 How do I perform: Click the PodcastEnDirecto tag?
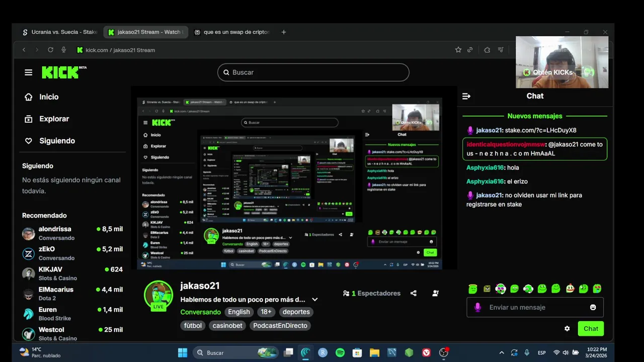click(x=280, y=325)
